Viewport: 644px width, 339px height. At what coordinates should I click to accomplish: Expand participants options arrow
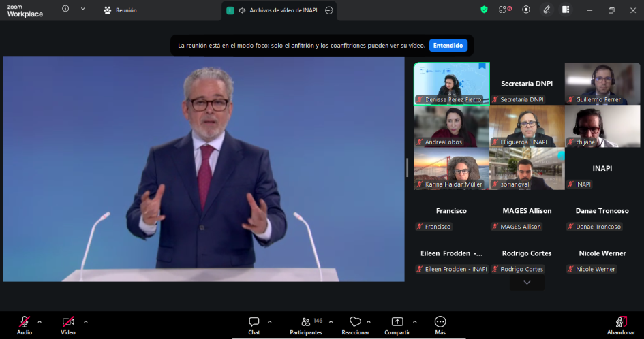[x=331, y=322]
